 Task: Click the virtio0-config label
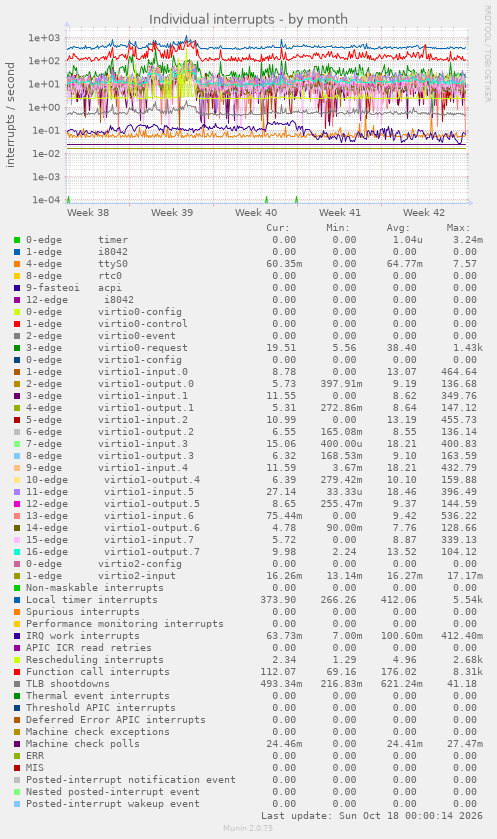(140, 312)
